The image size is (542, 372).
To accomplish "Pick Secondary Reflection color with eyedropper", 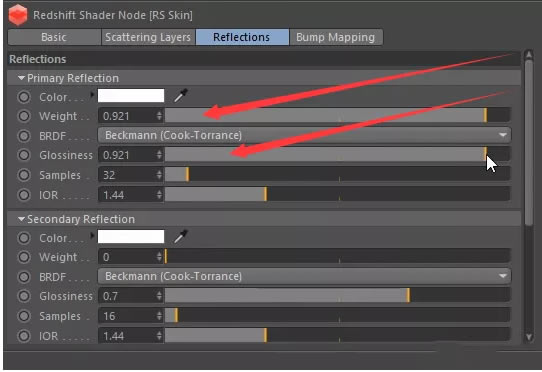I will point(181,236).
